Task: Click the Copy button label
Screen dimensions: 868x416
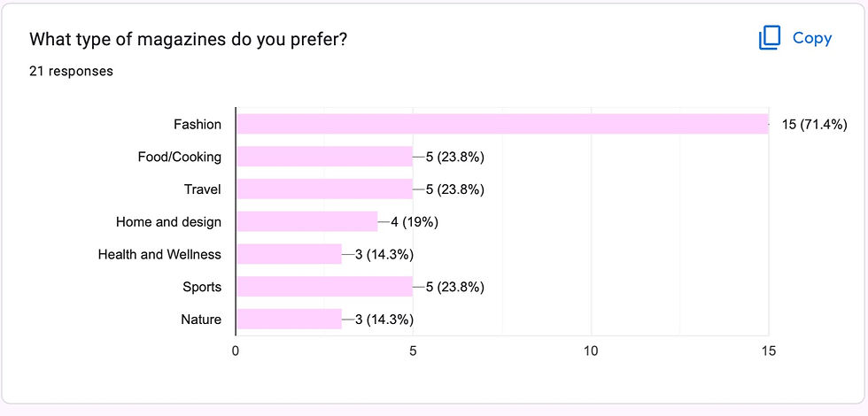Action: (812, 38)
